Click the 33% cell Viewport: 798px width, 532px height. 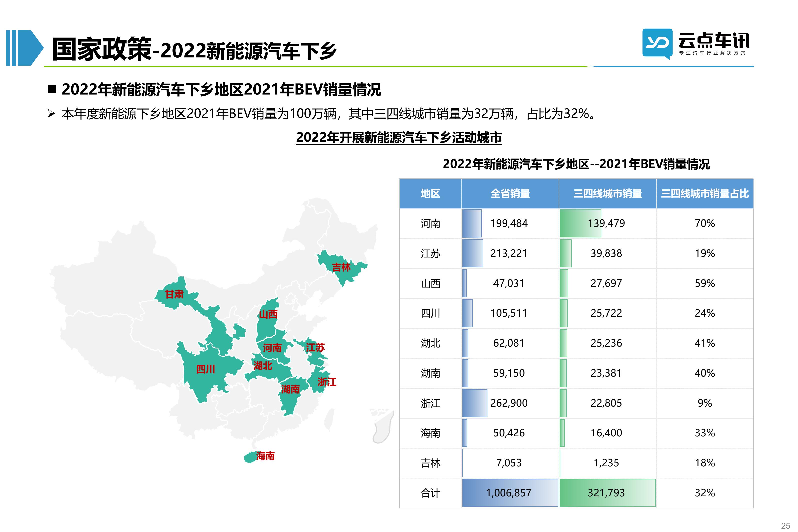(x=705, y=433)
